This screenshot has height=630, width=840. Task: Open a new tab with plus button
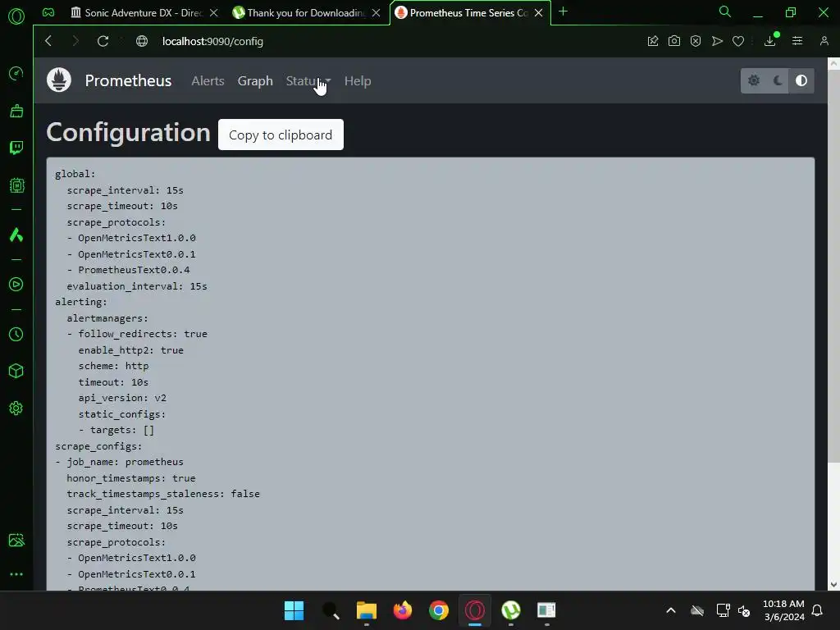point(563,11)
